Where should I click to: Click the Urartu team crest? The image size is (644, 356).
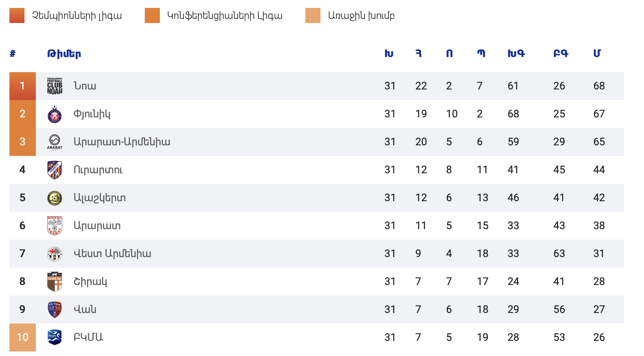(55, 170)
